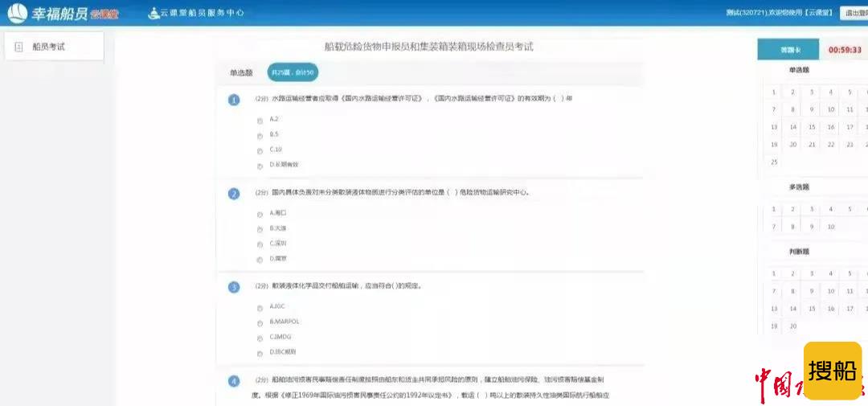The image size is (868, 406).
Task: Pick option A.IGC for question 3
Action: 260,308
